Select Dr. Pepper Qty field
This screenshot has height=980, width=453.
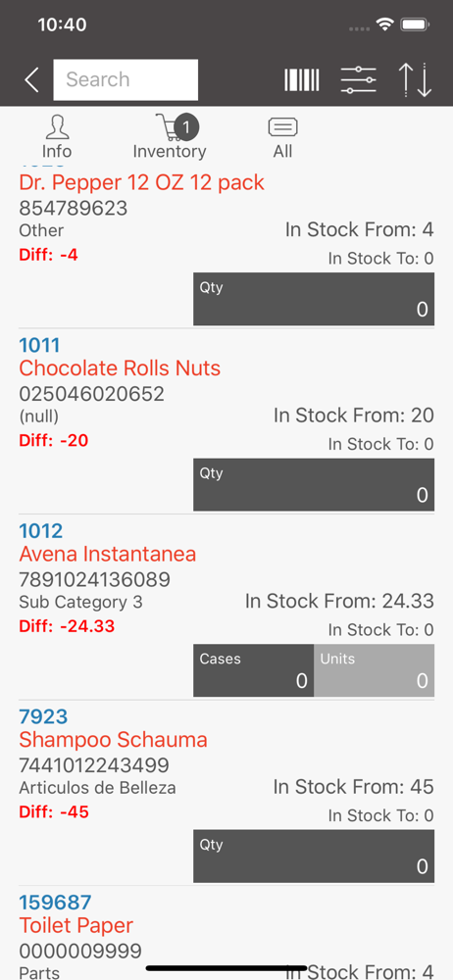(x=314, y=299)
